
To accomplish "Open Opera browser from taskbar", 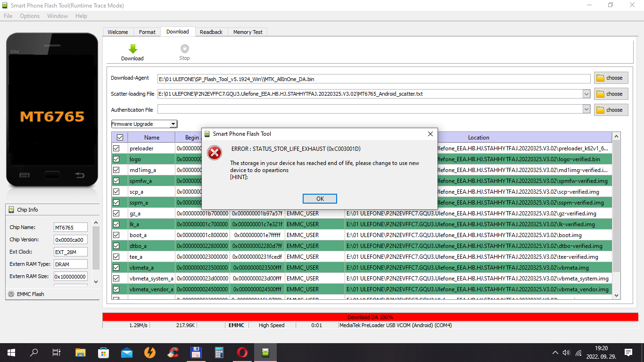I will click(x=242, y=352).
